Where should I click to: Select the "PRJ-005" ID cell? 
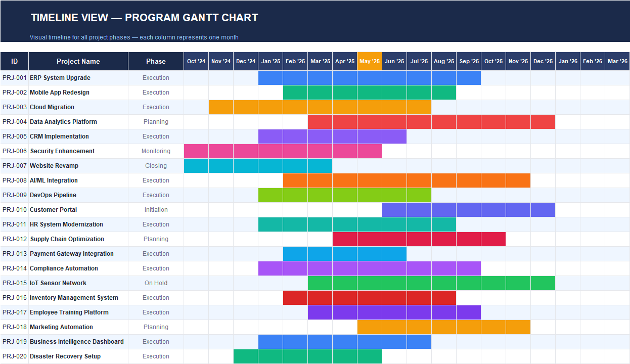pyautogui.click(x=14, y=136)
